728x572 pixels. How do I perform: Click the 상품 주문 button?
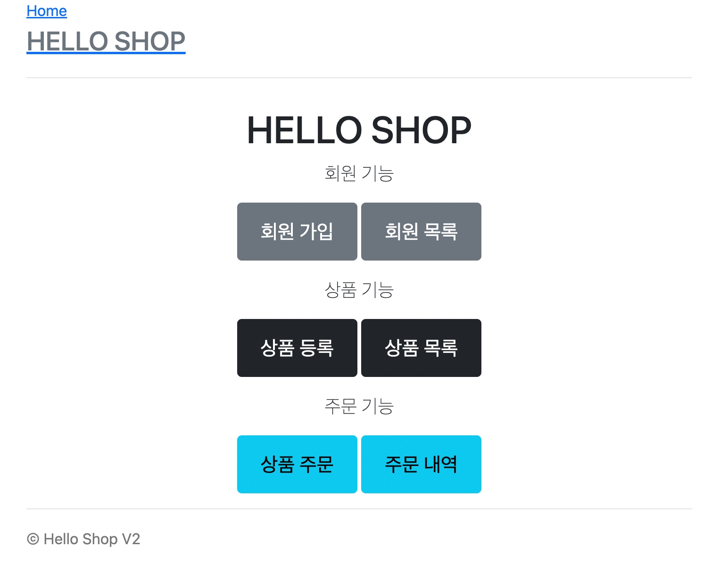297,464
